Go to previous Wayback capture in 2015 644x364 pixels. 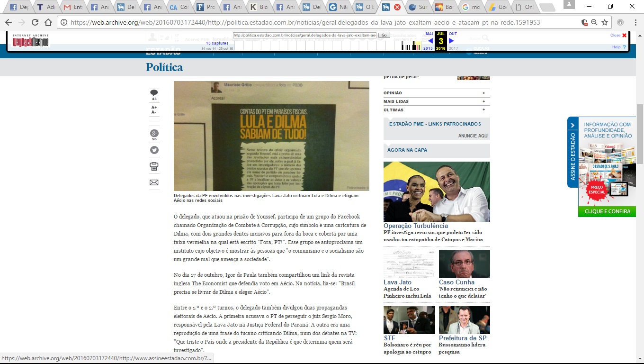429,41
